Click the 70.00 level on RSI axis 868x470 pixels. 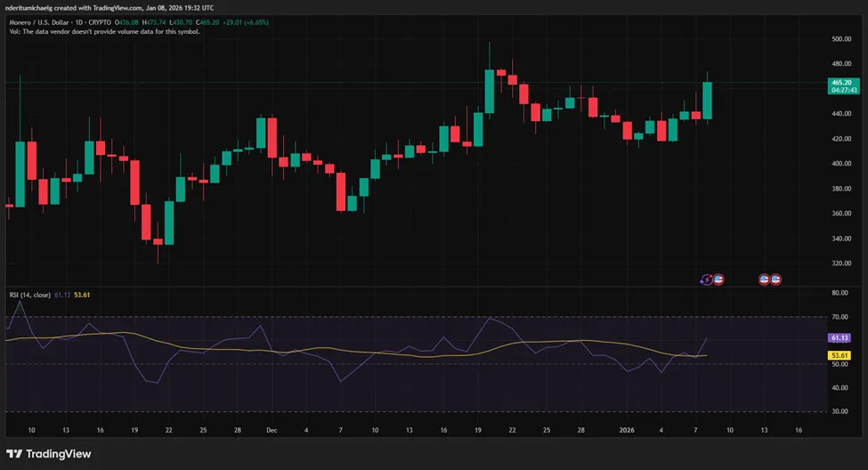841,317
